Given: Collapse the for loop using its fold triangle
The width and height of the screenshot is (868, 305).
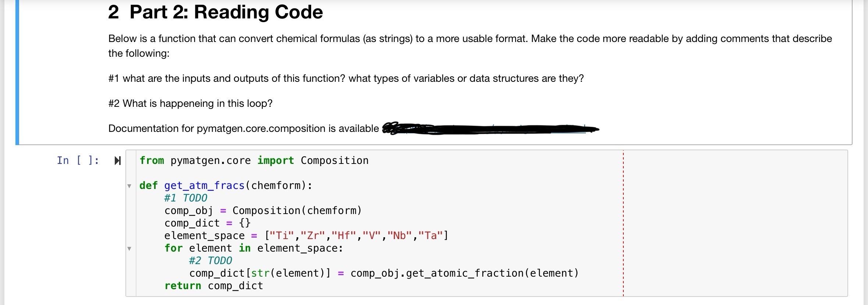Looking at the screenshot, I should (129, 249).
